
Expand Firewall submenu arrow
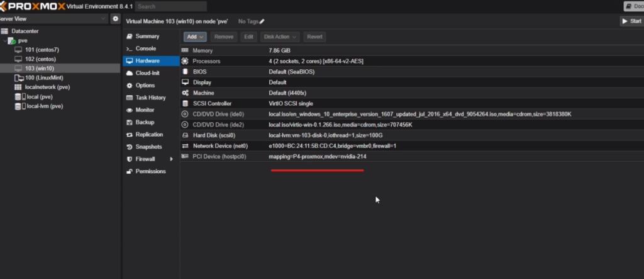172,159
